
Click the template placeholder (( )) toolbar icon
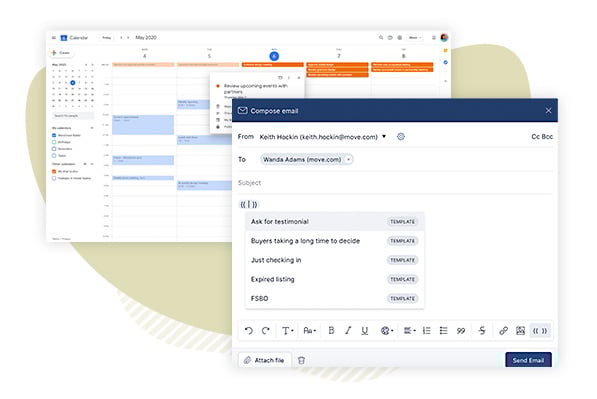tap(540, 330)
